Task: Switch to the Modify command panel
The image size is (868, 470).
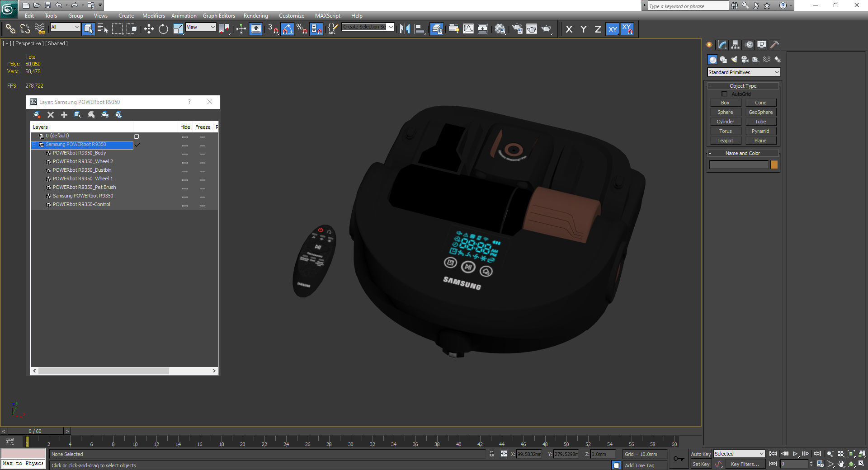Action: pyautogui.click(x=722, y=45)
